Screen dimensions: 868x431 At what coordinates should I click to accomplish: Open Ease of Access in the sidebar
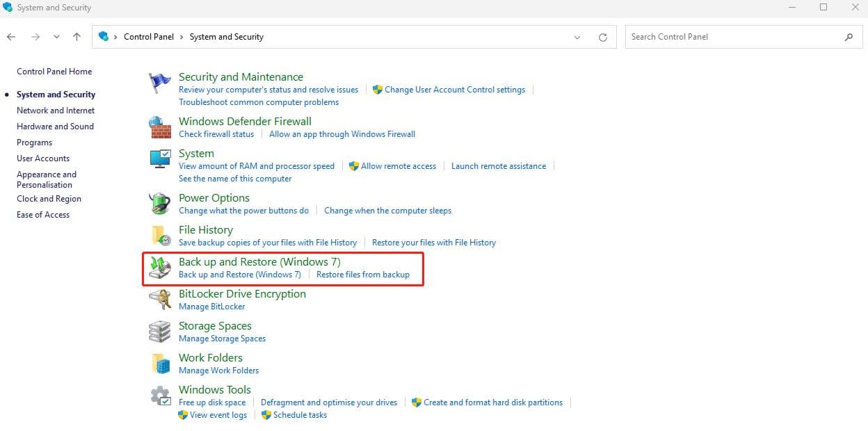click(43, 215)
